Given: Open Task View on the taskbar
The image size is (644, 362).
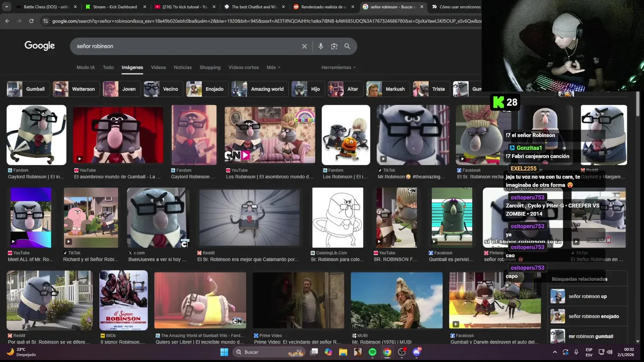Looking at the screenshot, I should tap(314, 352).
